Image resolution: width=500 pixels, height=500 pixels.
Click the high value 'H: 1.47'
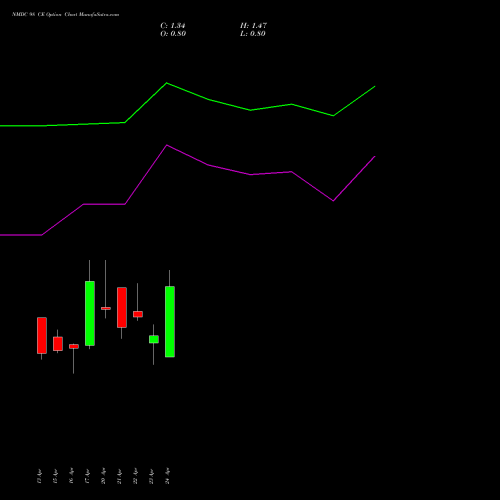(x=253, y=26)
